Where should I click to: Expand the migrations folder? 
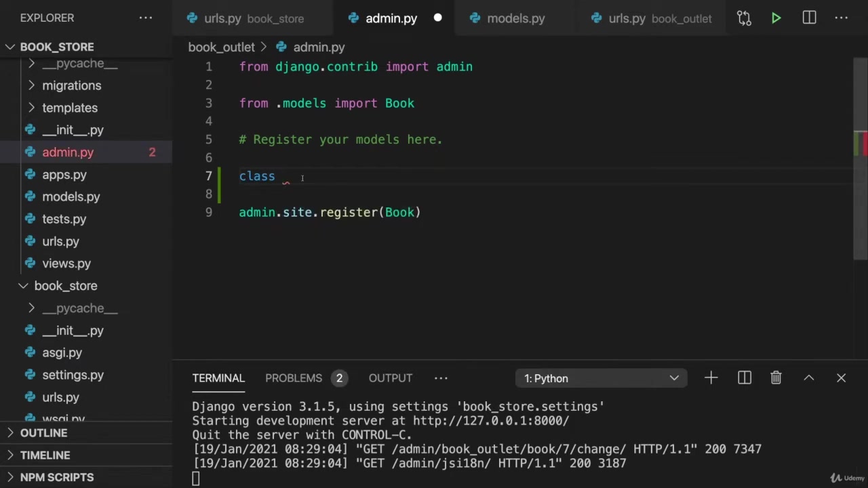tap(71, 85)
